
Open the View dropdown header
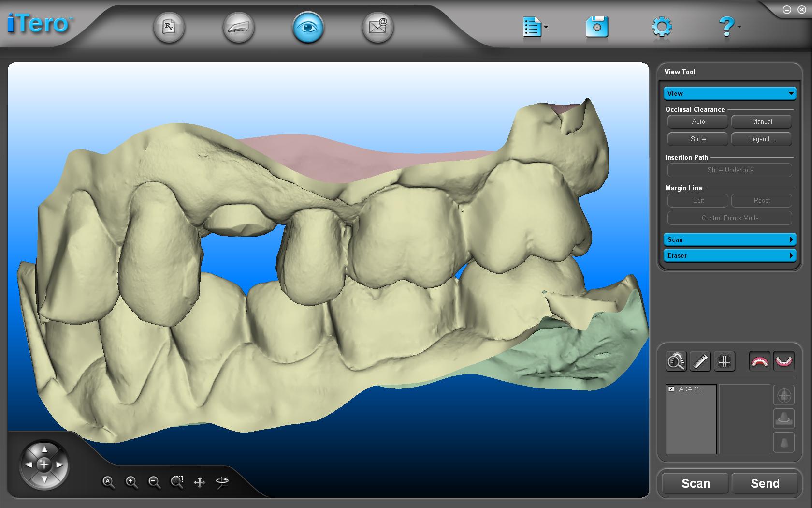coord(729,93)
